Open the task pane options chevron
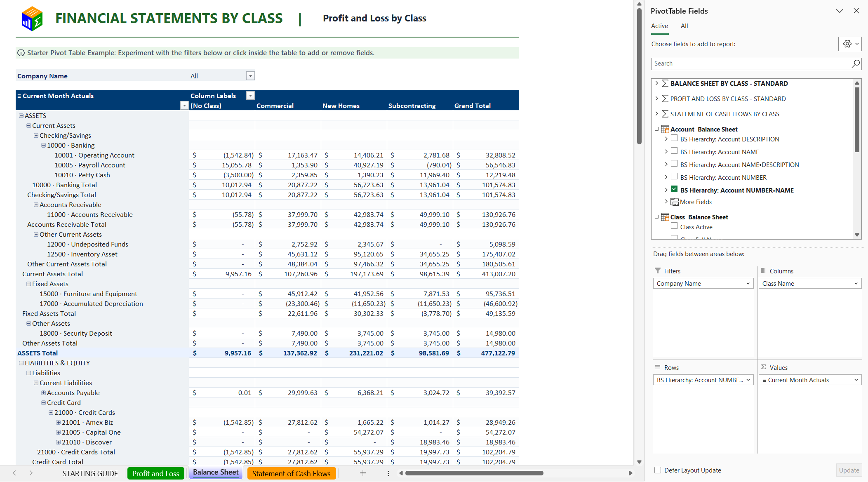This screenshot has height=482, width=868. (x=840, y=11)
